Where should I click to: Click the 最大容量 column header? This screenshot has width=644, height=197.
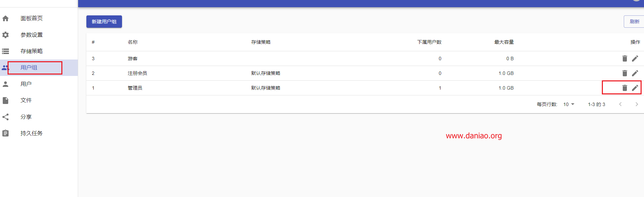(x=504, y=42)
